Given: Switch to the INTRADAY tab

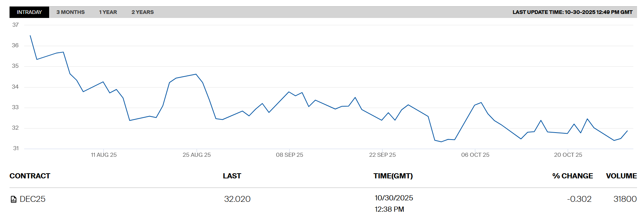Looking at the screenshot, I should [29, 12].
